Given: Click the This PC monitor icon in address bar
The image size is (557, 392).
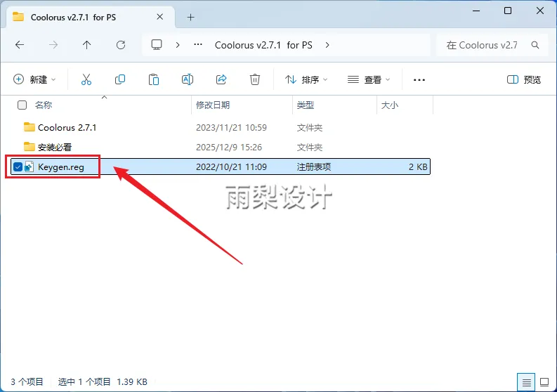Looking at the screenshot, I should [x=157, y=45].
